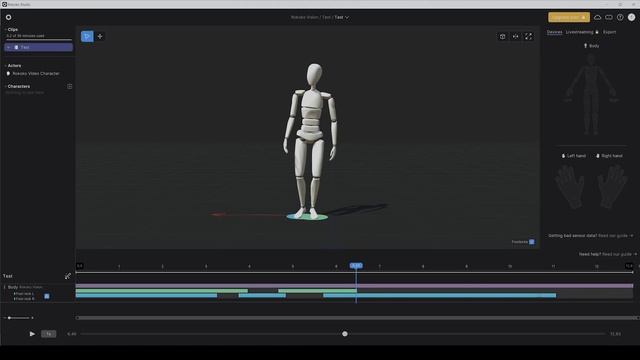Click the Body label in Devices panel

[594, 46]
